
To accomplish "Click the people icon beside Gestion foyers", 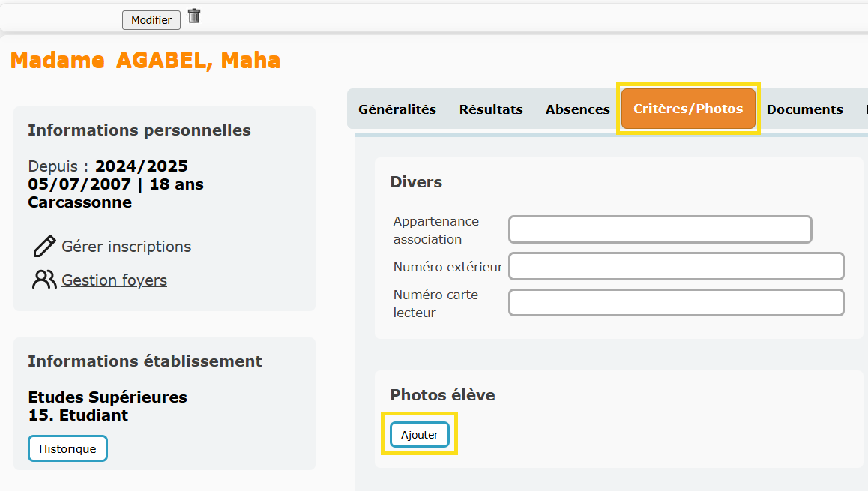I will click(x=44, y=280).
